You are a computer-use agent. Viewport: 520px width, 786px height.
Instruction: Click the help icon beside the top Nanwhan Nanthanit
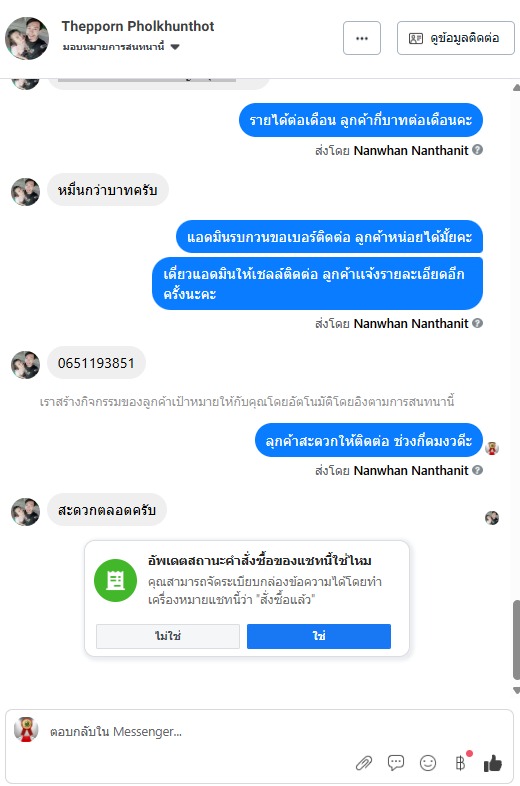(478, 149)
